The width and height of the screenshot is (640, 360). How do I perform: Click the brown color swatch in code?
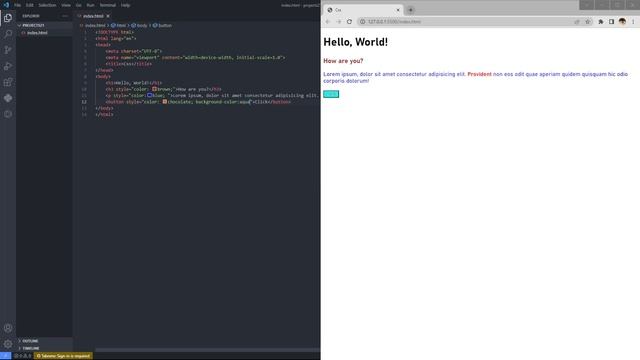pyautogui.click(x=154, y=89)
